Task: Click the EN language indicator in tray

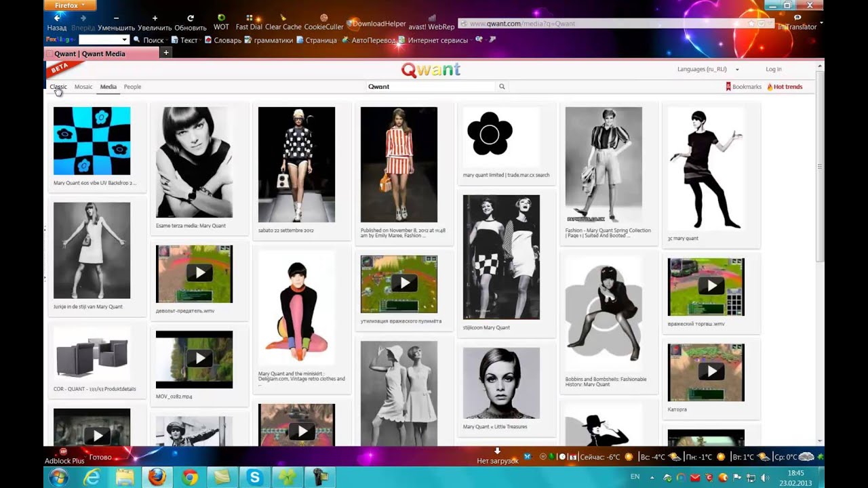Action: pos(635,477)
